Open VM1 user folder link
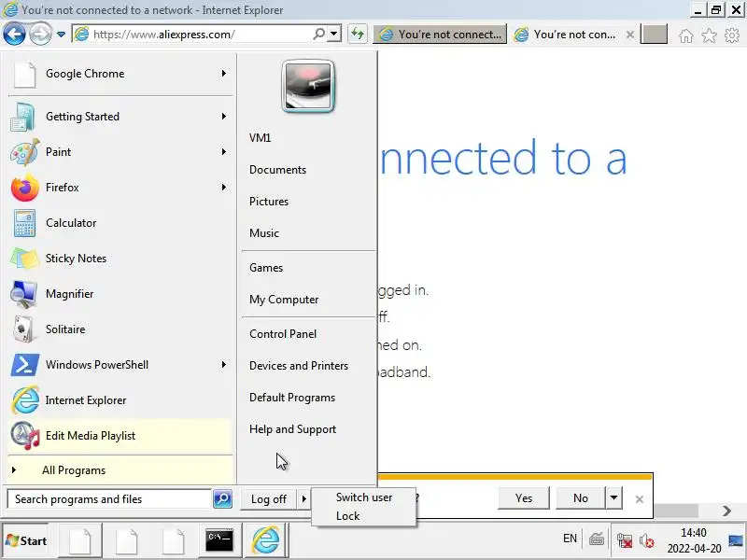This screenshot has width=747, height=560. (x=261, y=138)
